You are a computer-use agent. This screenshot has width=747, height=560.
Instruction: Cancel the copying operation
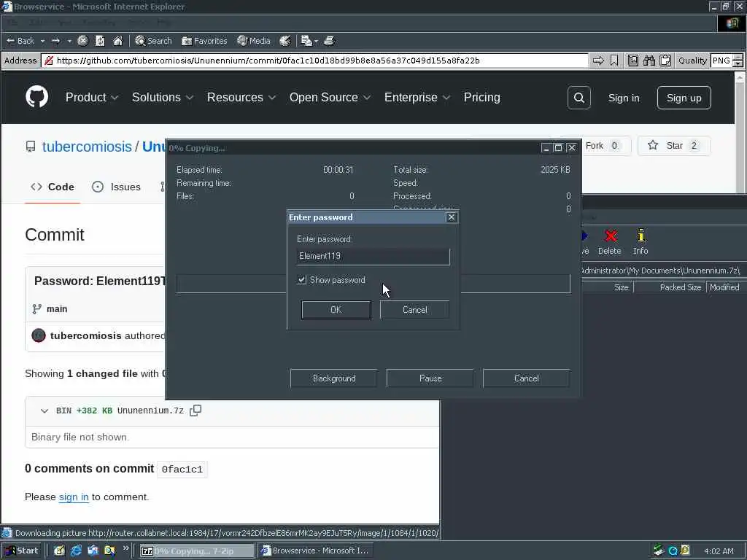(x=527, y=378)
